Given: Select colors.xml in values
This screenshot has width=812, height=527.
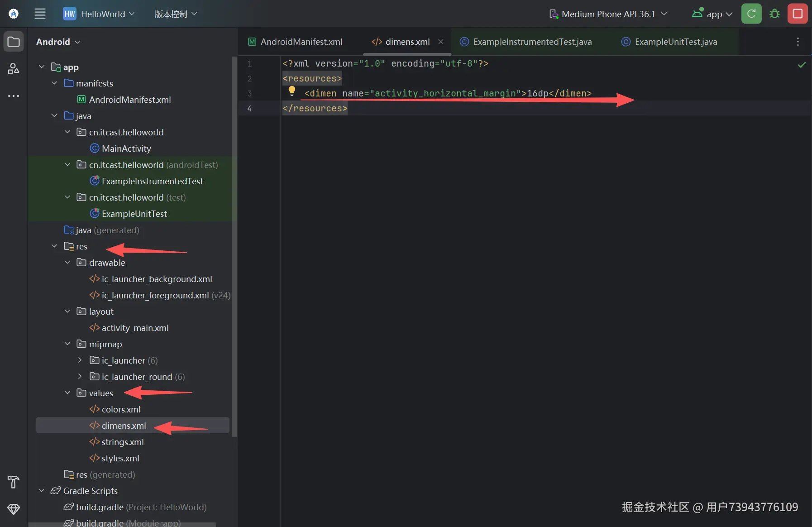Looking at the screenshot, I should (121, 409).
